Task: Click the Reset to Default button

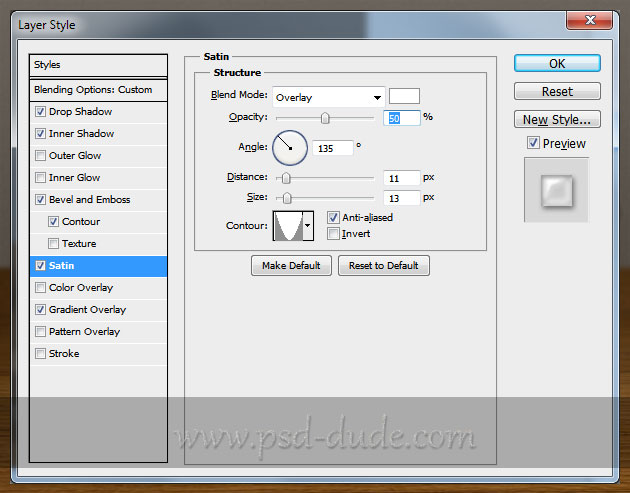Action: (384, 266)
